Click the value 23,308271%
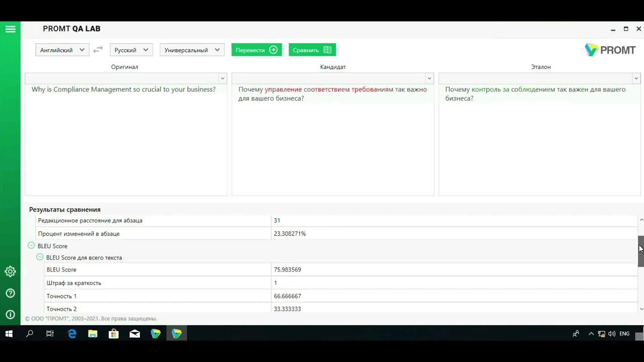Image resolution: width=644 pixels, height=362 pixels. [290, 234]
